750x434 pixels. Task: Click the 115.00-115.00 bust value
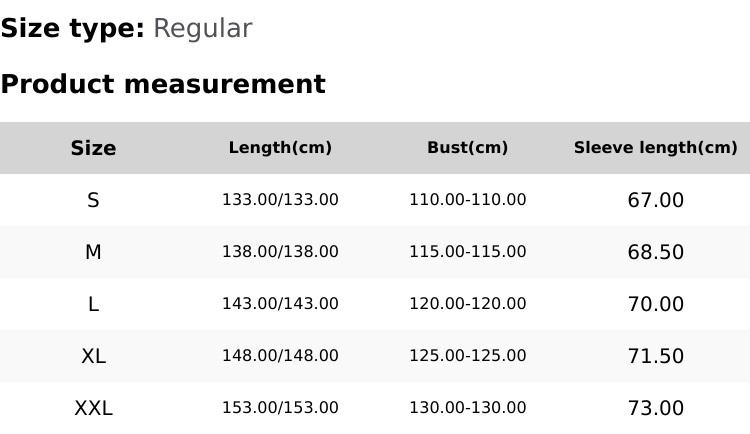tap(467, 252)
